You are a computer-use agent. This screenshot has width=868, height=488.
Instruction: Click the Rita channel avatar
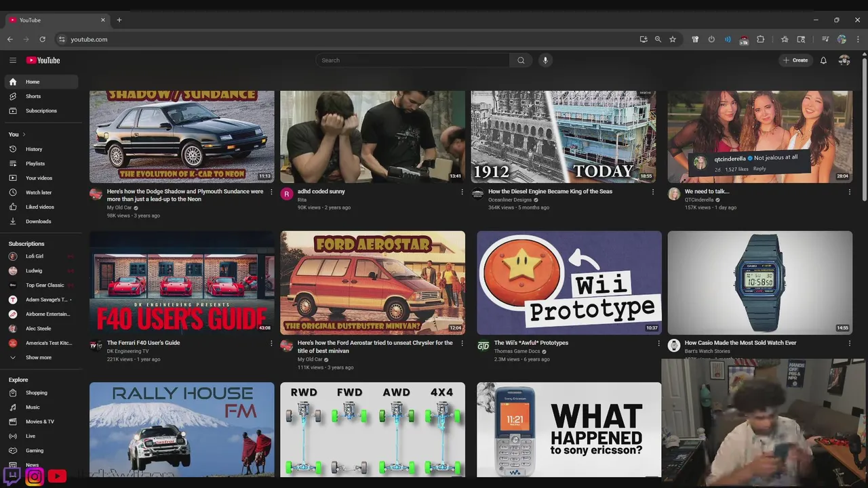[287, 195]
